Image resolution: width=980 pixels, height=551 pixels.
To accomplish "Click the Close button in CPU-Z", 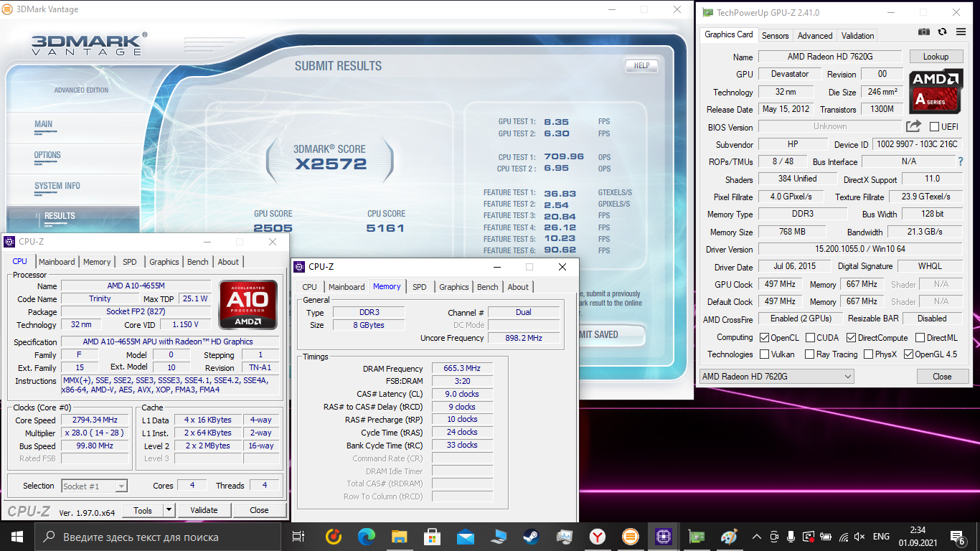I will click(259, 510).
